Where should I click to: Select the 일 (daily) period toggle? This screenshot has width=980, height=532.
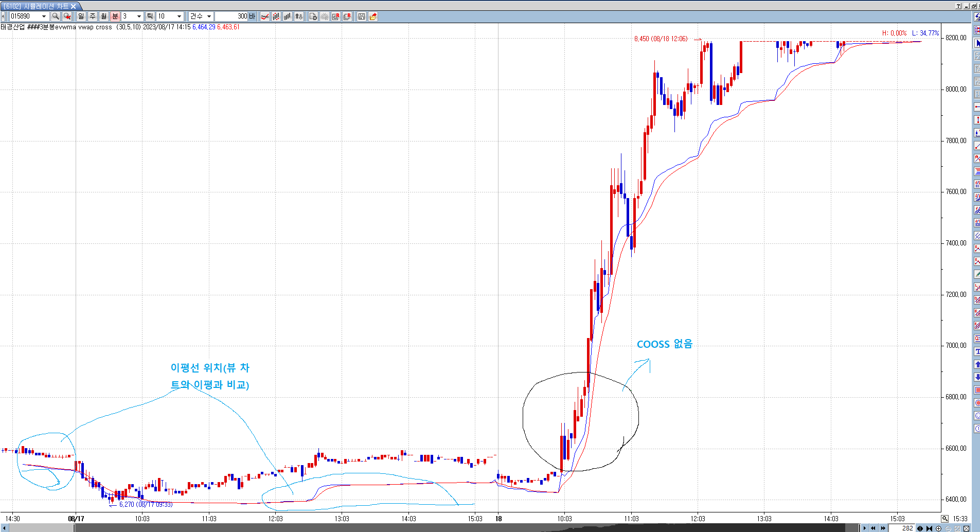click(81, 16)
